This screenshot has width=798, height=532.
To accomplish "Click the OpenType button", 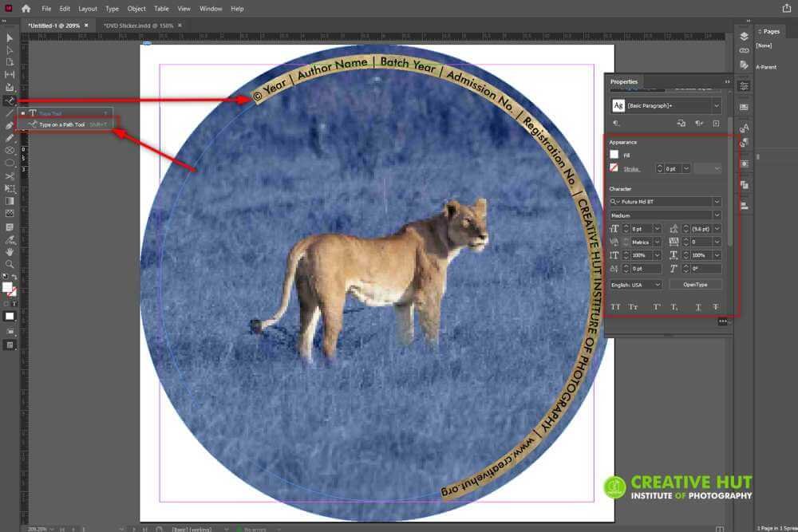I will (x=695, y=285).
